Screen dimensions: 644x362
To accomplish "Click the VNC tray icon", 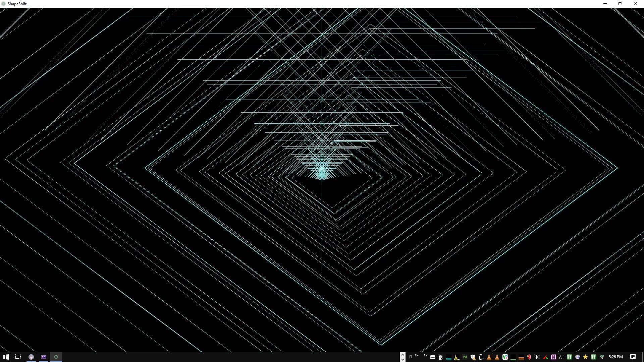I will [x=505, y=357].
